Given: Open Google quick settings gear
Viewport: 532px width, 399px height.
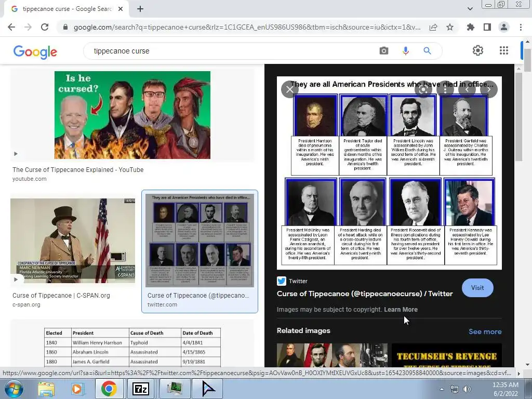Looking at the screenshot, I should click(478, 50).
